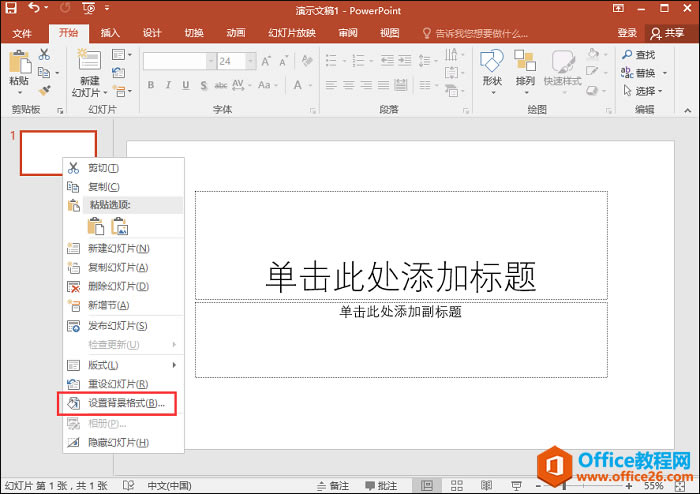Screen dimensions: 700x494
Task: Click the Tell me search box
Action: 475,33
